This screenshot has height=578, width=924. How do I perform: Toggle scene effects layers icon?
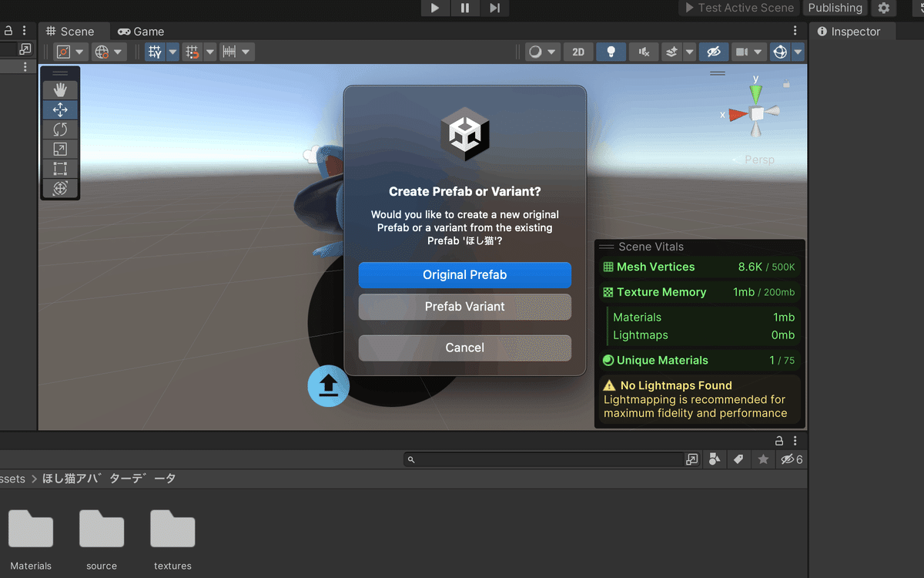[x=671, y=52]
